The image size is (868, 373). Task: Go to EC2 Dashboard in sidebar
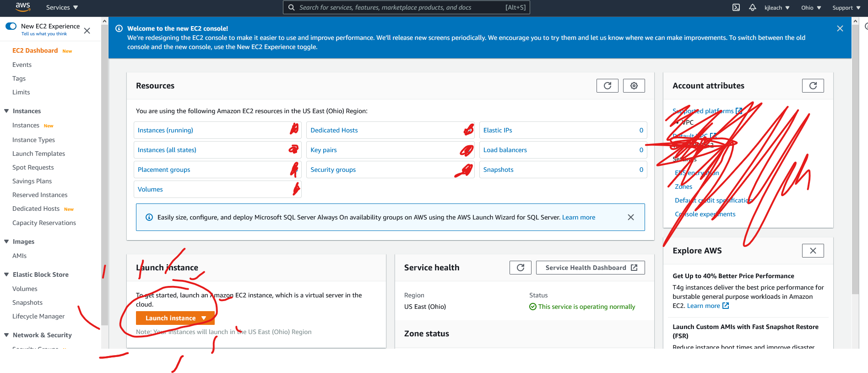click(x=35, y=50)
